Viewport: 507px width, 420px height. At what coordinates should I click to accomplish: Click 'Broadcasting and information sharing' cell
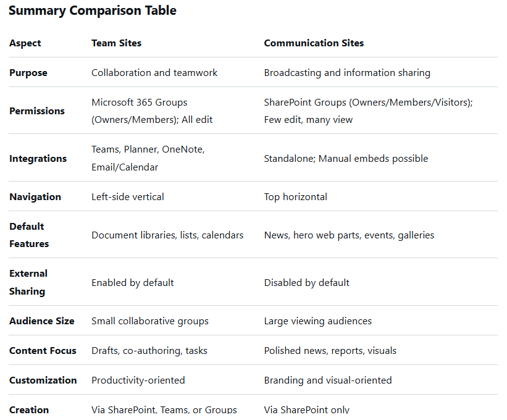coord(347,73)
